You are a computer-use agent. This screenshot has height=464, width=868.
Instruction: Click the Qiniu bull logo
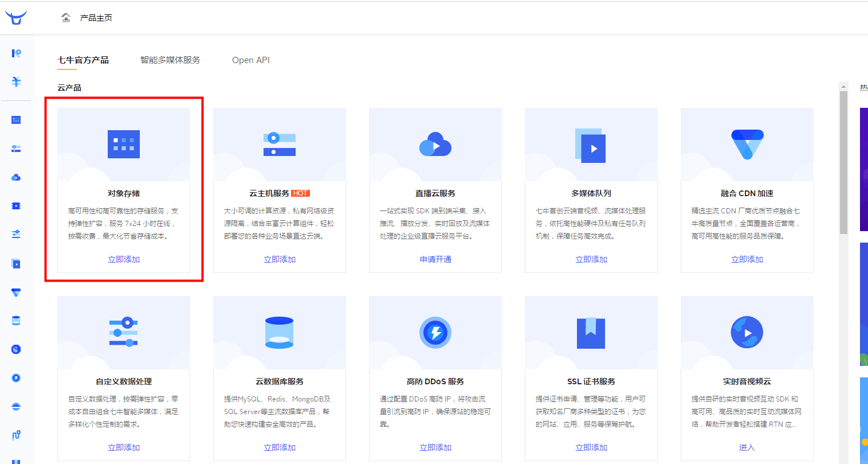(x=16, y=17)
